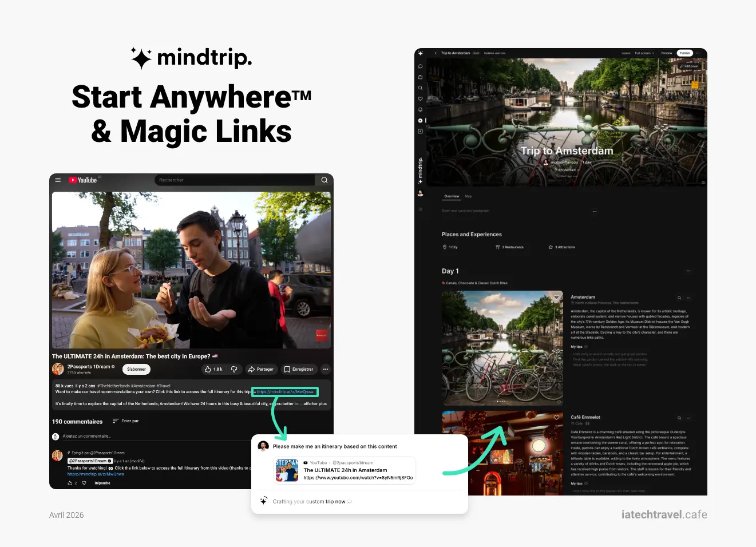The image size is (756, 547).
Task: Click the Café Emmelot title
Action: click(x=585, y=417)
